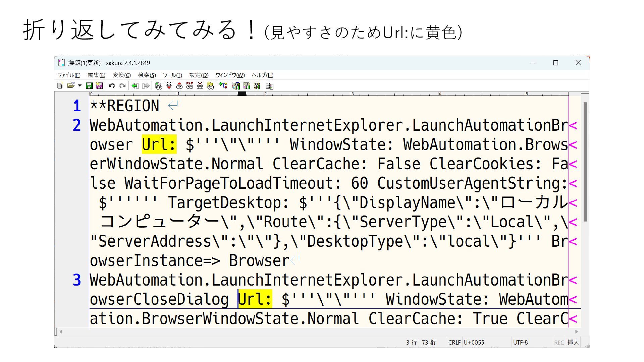Click the Find Next down-arrow icon
This screenshot has width=644, height=362.
(169, 86)
